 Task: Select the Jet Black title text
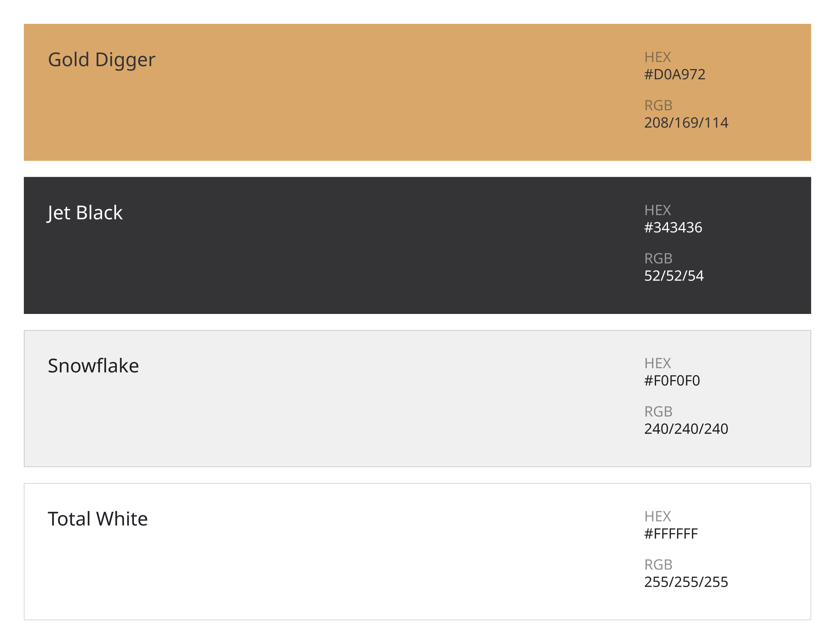tap(85, 213)
